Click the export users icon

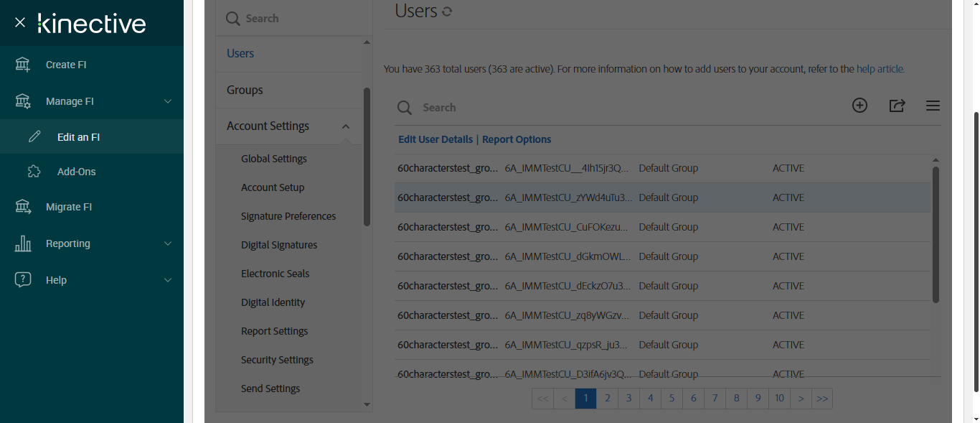(897, 106)
